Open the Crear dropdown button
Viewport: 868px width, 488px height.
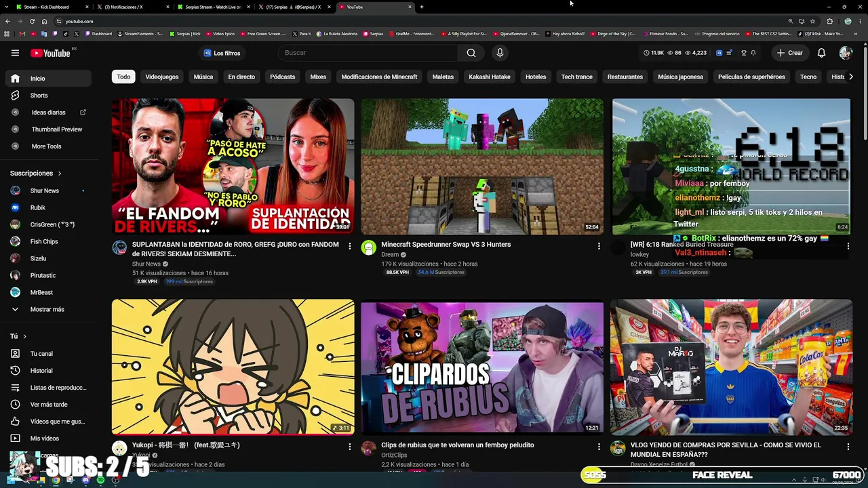790,53
